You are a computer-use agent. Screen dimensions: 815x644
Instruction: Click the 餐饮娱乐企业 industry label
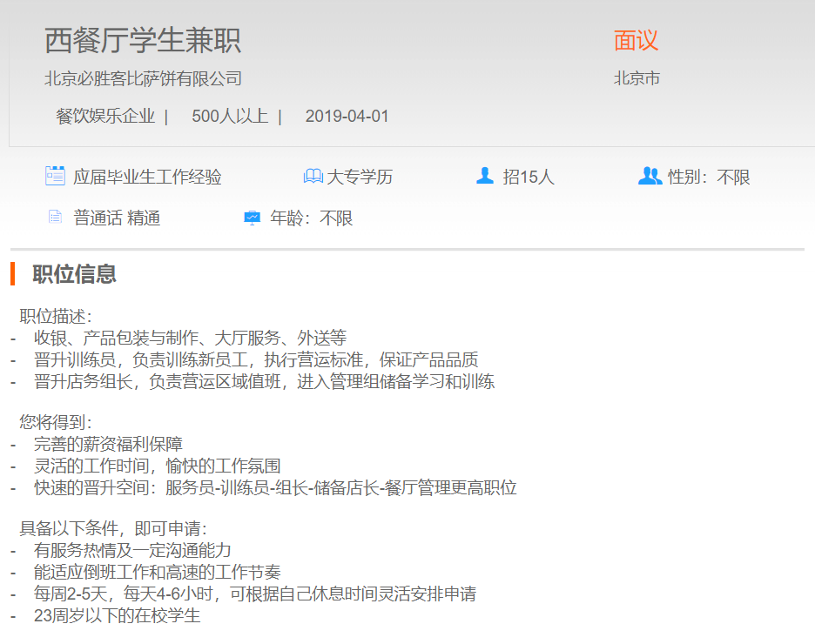(105, 116)
